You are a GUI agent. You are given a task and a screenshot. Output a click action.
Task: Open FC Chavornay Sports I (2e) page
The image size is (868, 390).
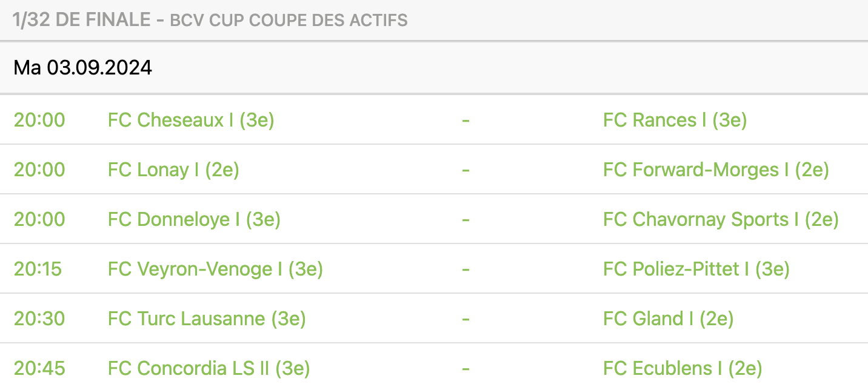click(721, 219)
